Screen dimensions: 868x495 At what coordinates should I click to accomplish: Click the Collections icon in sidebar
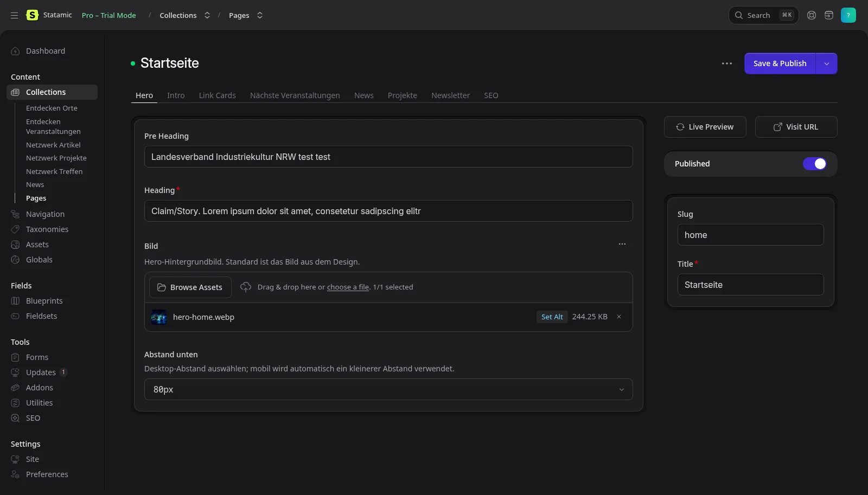15,92
